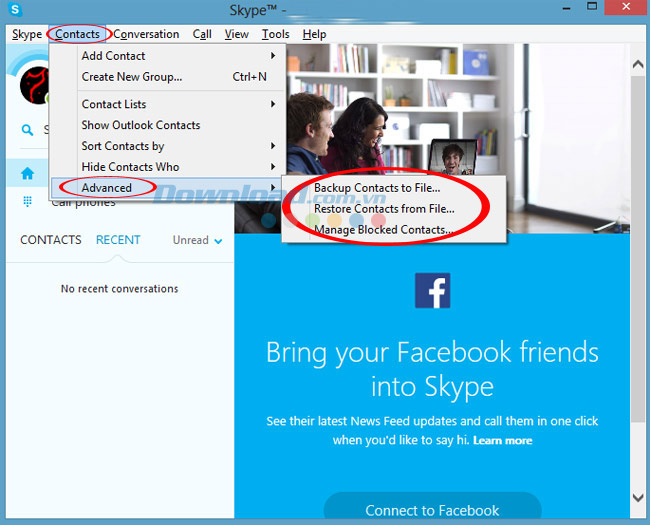Open the Help menu
650x525 pixels.
click(x=314, y=34)
